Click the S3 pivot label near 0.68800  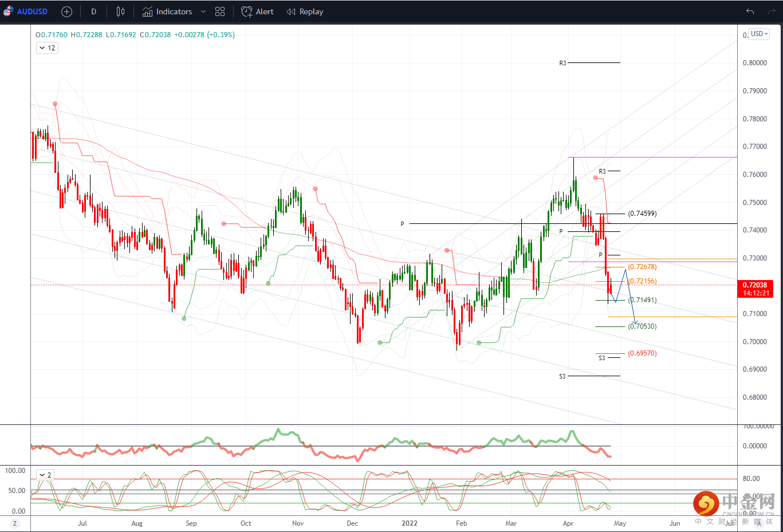(x=562, y=376)
